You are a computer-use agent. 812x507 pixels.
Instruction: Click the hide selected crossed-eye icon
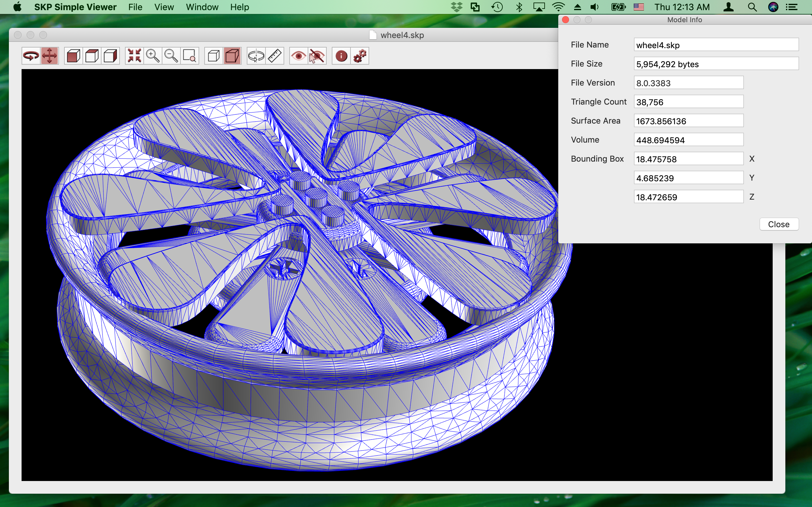[317, 56]
